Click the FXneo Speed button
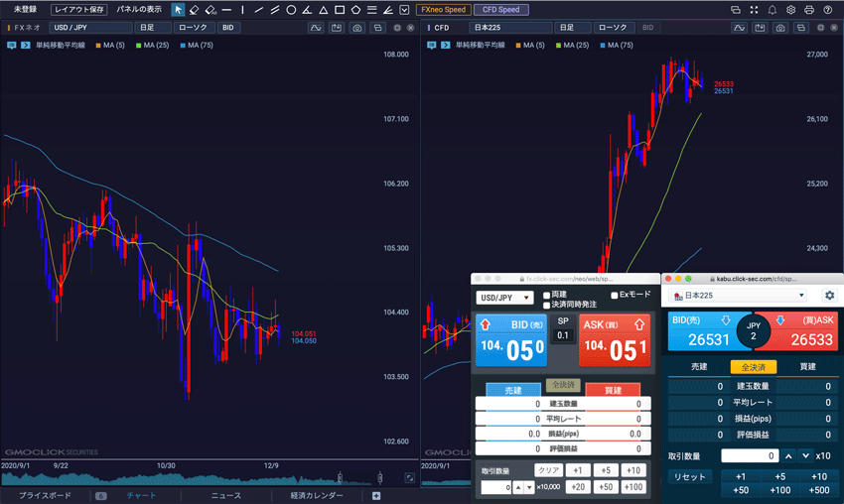 point(443,10)
